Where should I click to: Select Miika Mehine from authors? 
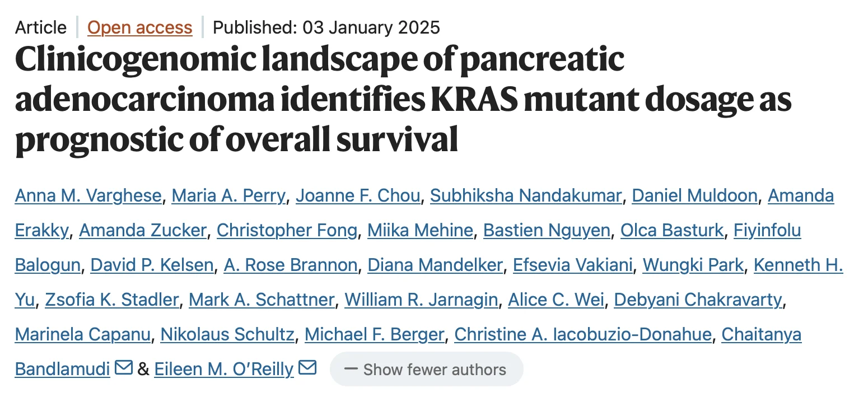pyautogui.click(x=420, y=230)
